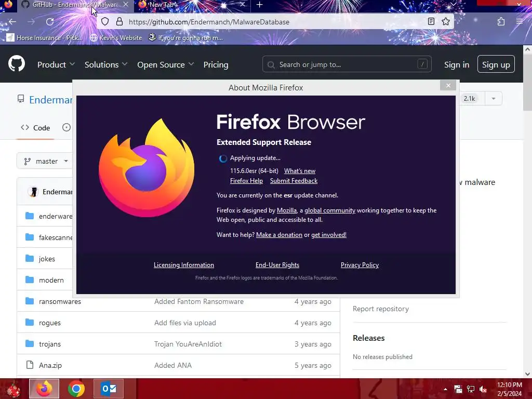
Task: Open Firefox Help link
Action: 246,181
